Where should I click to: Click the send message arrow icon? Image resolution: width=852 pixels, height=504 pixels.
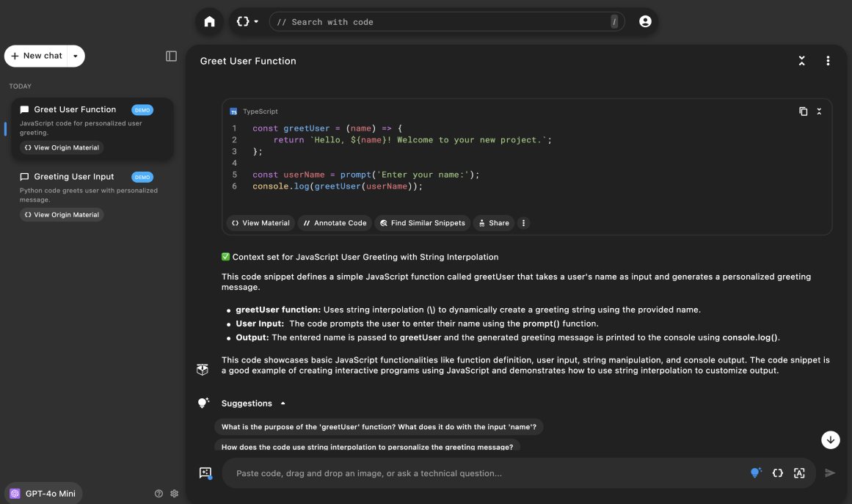[x=830, y=473]
